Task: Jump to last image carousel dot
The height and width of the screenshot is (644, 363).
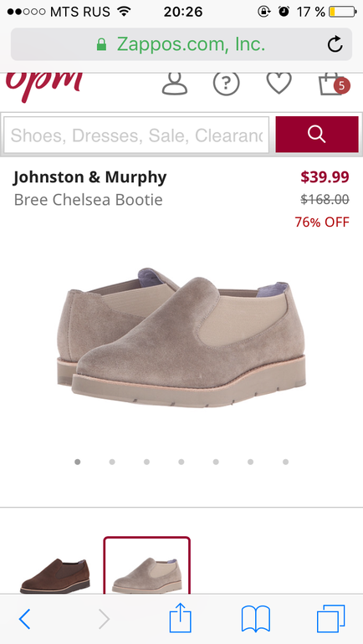Action: (285, 462)
